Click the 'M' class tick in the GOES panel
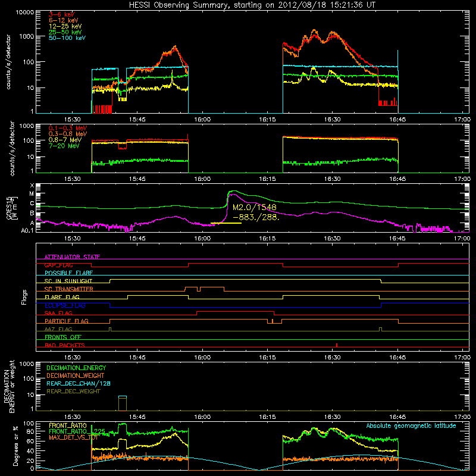 (x=32, y=193)
